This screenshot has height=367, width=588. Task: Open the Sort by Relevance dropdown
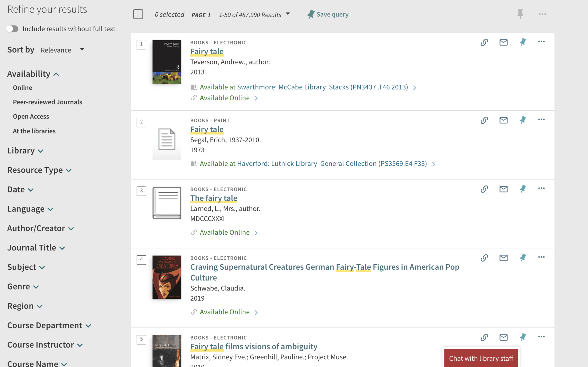pos(63,50)
